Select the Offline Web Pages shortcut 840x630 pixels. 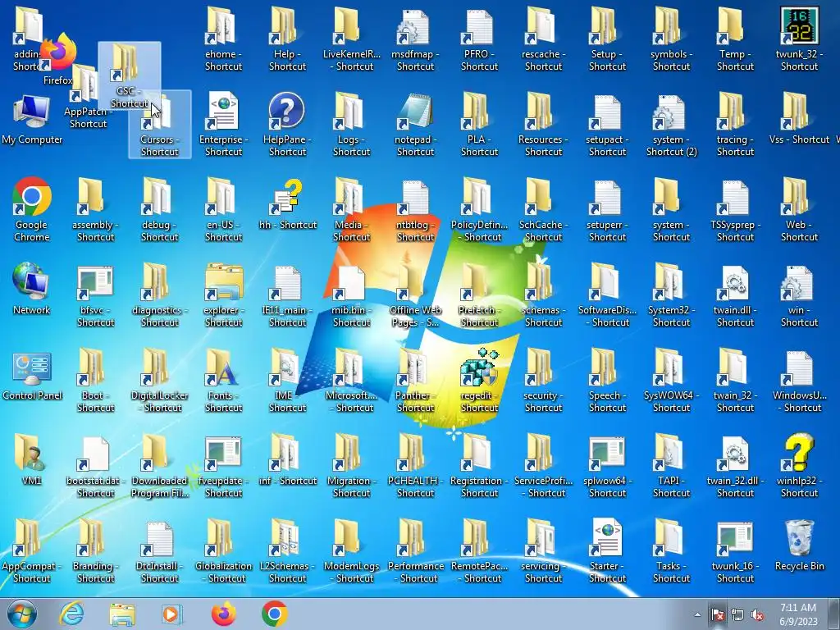click(415, 294)
